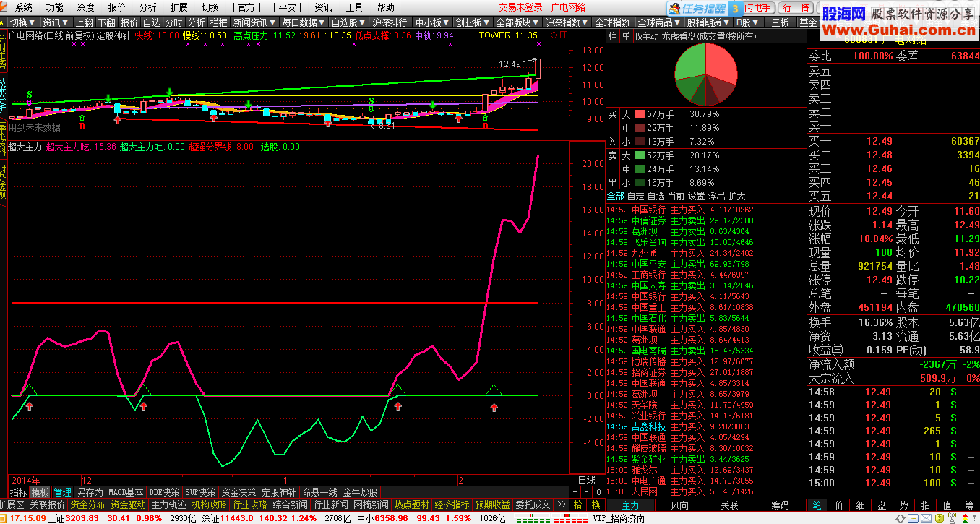Screen dimensions: 980x524
Task: Expand the 新闻资讯 dropdown
Action: (x=254, y=22)
